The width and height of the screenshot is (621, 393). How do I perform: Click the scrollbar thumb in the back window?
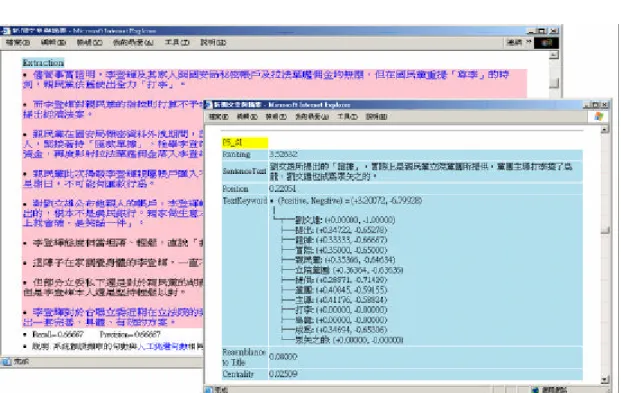pos(554,83)
